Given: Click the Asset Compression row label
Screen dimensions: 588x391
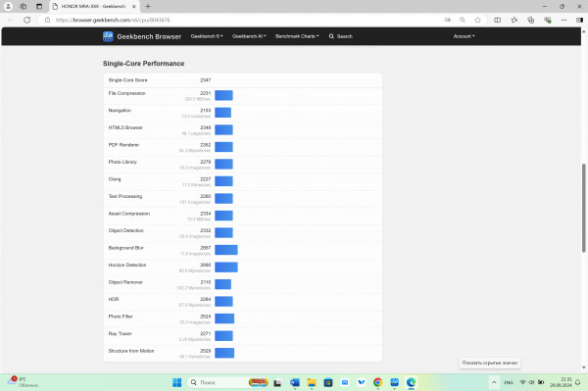Looking at the screenshot, I should pos(129,214).
